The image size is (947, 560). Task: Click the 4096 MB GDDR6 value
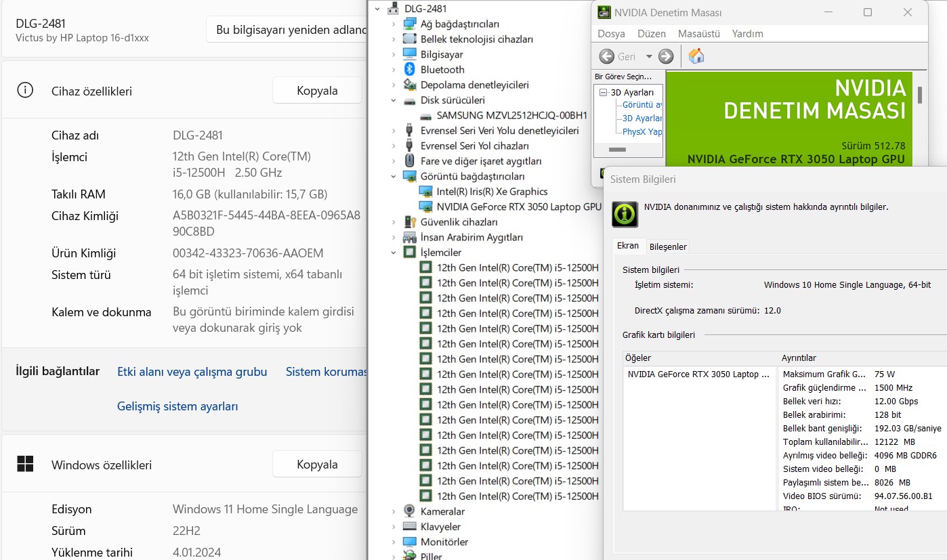point(906,456)
